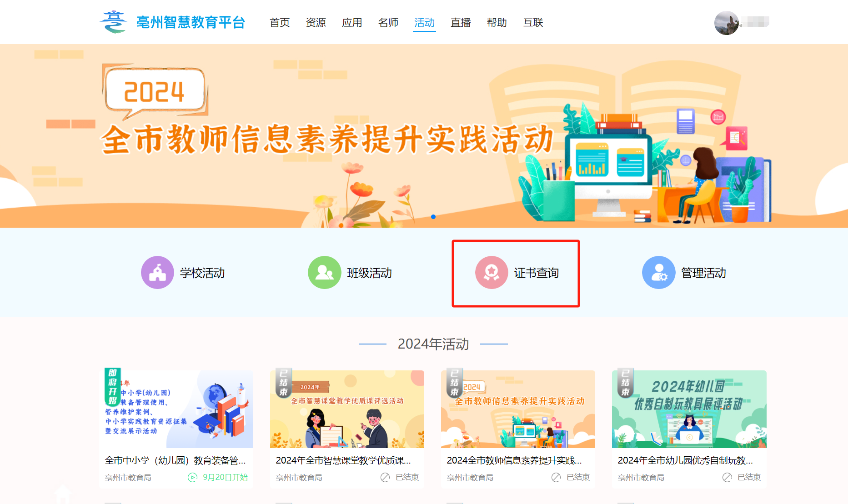848x504 pixels.
Task: Open the 资源 navigation tab
Action: tap(316, 23)
